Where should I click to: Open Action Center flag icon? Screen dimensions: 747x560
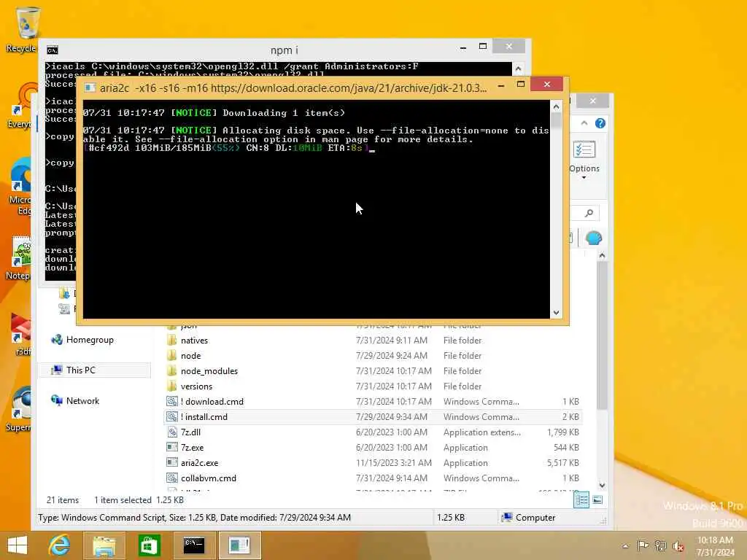[x=643, y=545]
